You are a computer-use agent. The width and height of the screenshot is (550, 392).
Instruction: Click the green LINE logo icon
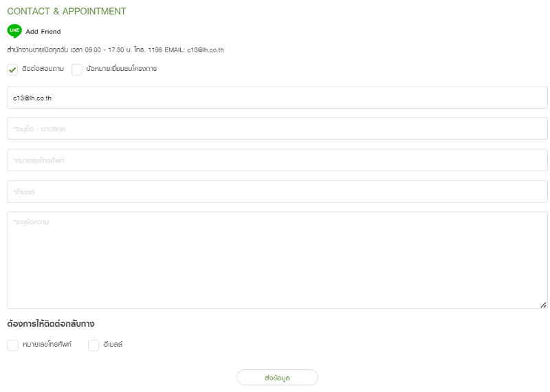[14, 31]
